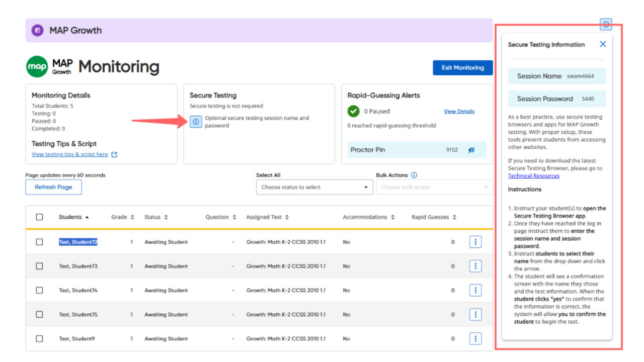The width and height of the screenshot is (644, 362).
Task: Click the Exit Monitoring button
Action: pos(463,68)
